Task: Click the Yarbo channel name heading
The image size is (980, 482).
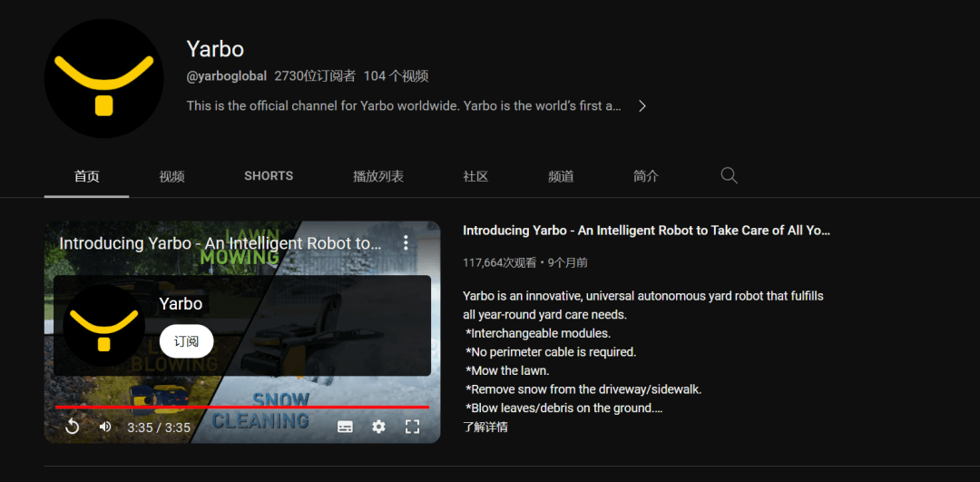Action: click(x=215, y=48)
